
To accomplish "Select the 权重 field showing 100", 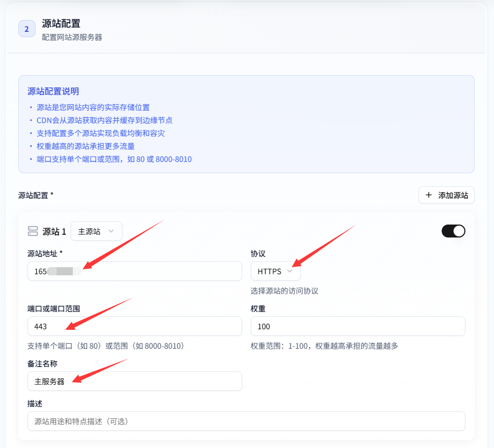I will [x=358, y=326].
